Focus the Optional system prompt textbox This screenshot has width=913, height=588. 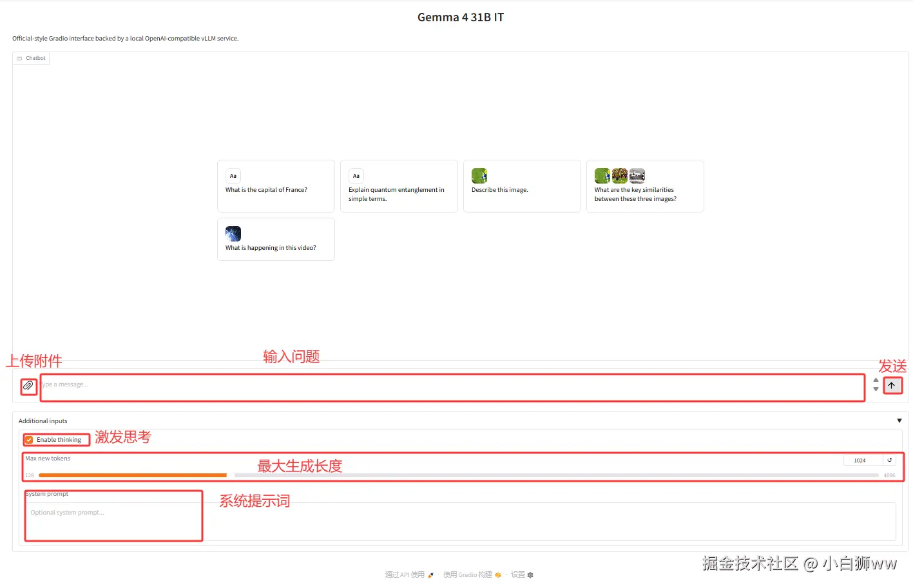point(460,521)
